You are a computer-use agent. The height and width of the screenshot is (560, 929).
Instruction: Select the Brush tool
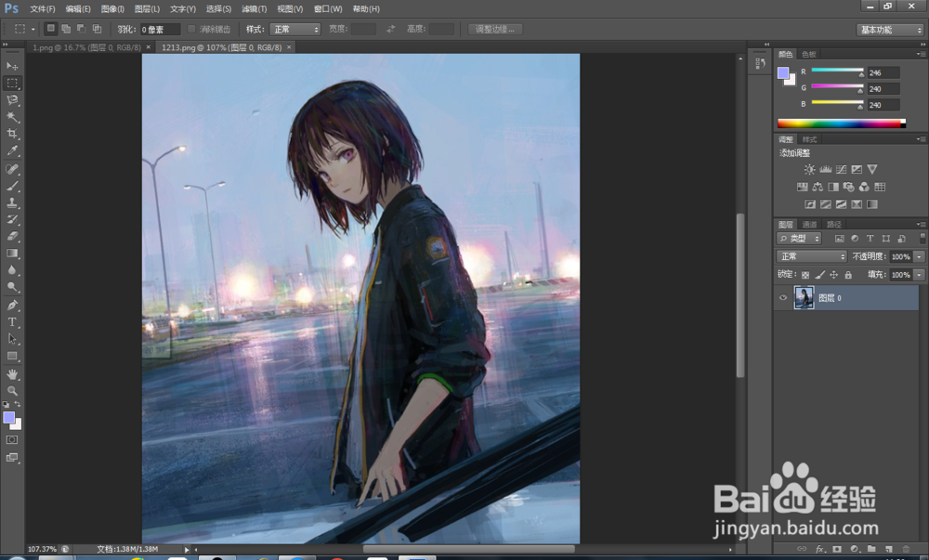(x=12, y=186)
